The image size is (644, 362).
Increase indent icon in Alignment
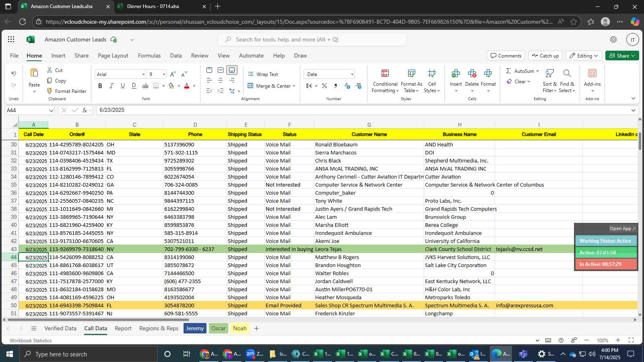tap(221, 91)
